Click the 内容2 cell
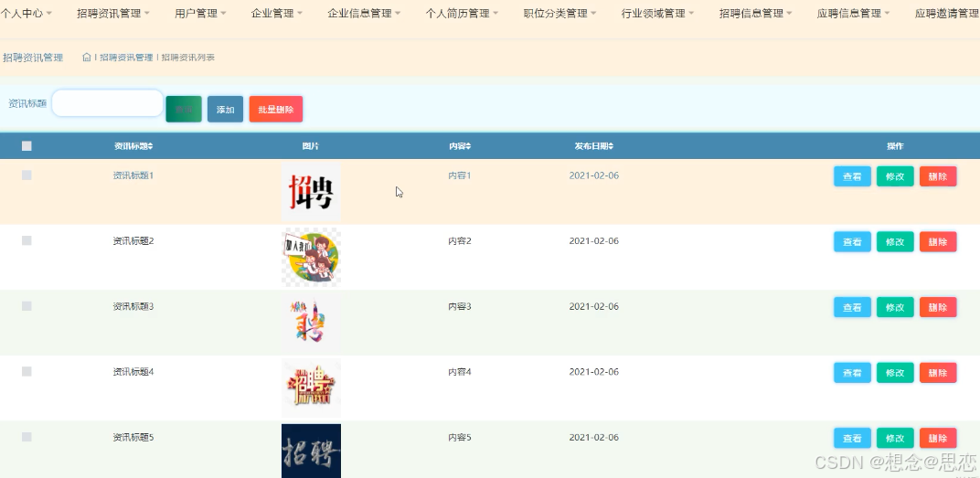This screenshot has height=478, width=980. point(460,241)
